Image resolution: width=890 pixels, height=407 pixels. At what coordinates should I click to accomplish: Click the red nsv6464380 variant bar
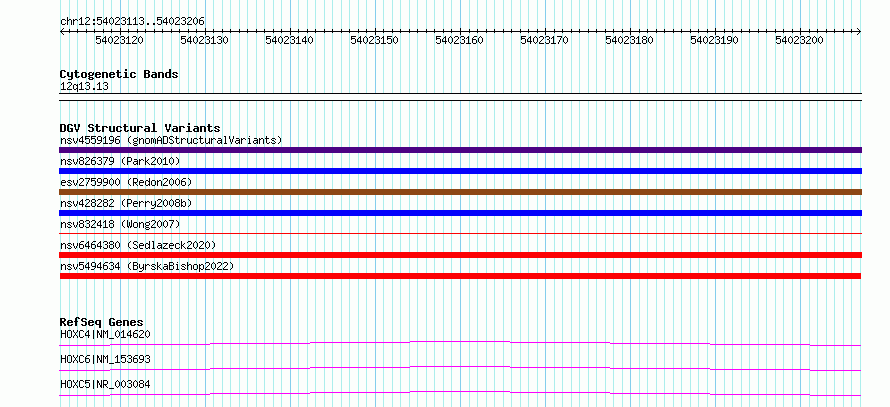460,255
